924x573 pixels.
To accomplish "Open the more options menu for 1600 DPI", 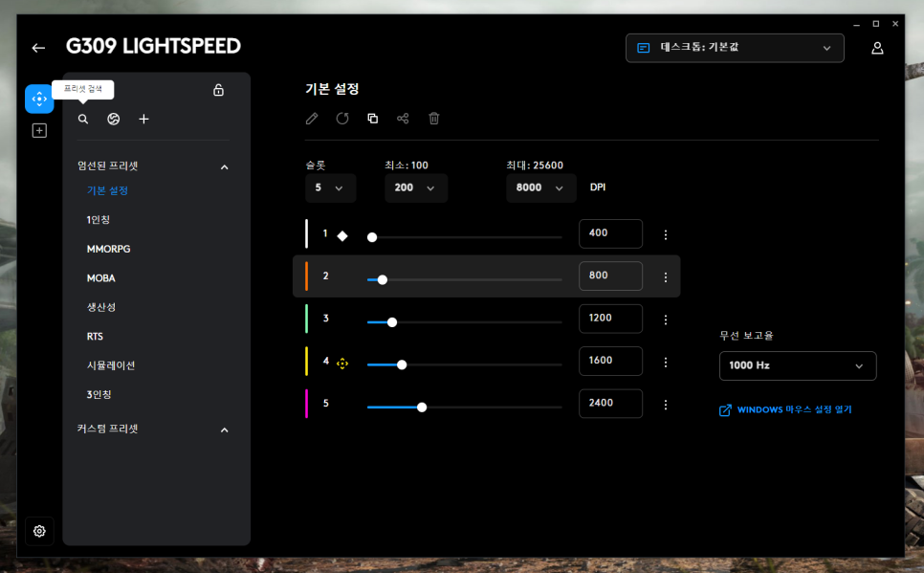I will [666, 362].
